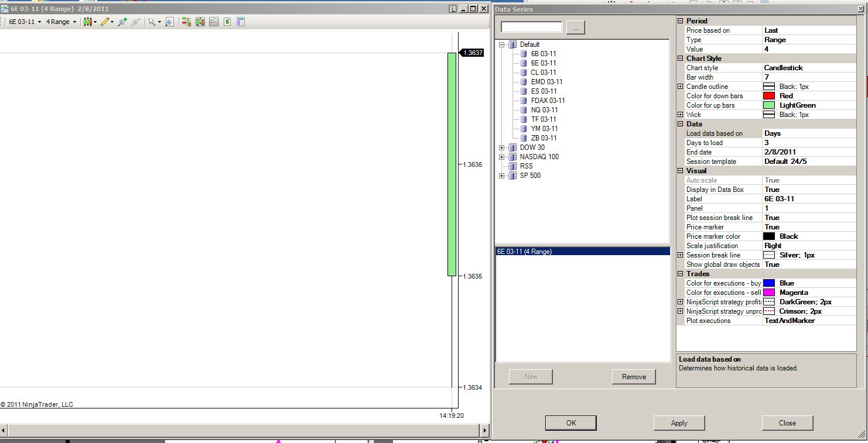Click the Session template value Default 24/5
The height and width of the screenshot is (443, 868).
809,162
